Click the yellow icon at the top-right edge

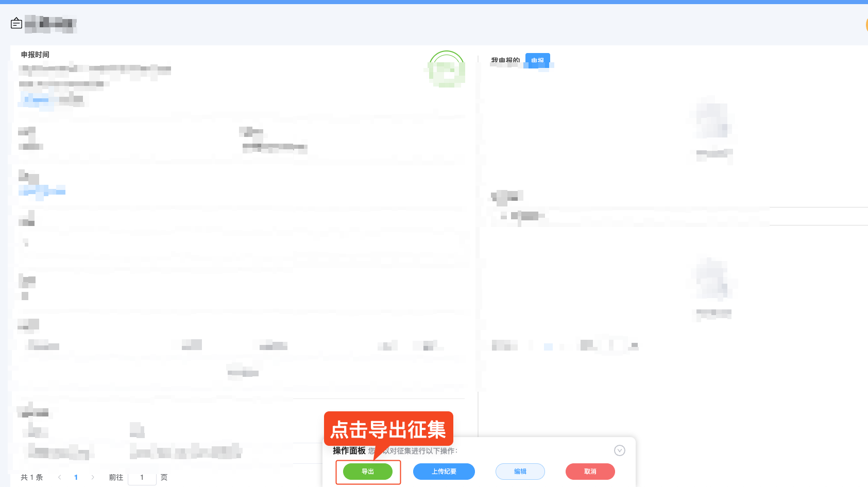pyautogui.click(x=866, y=24)
